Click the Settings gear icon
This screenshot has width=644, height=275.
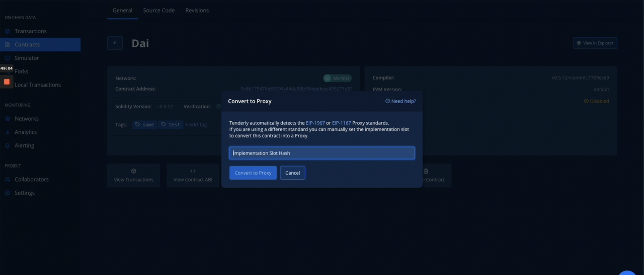pyautogui.click(x=8, y=193)
